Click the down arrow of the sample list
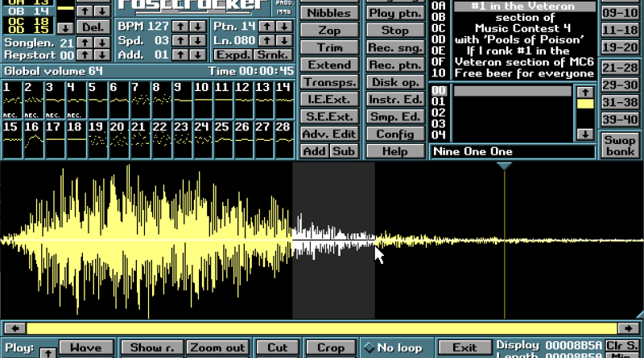 [585, 134]
